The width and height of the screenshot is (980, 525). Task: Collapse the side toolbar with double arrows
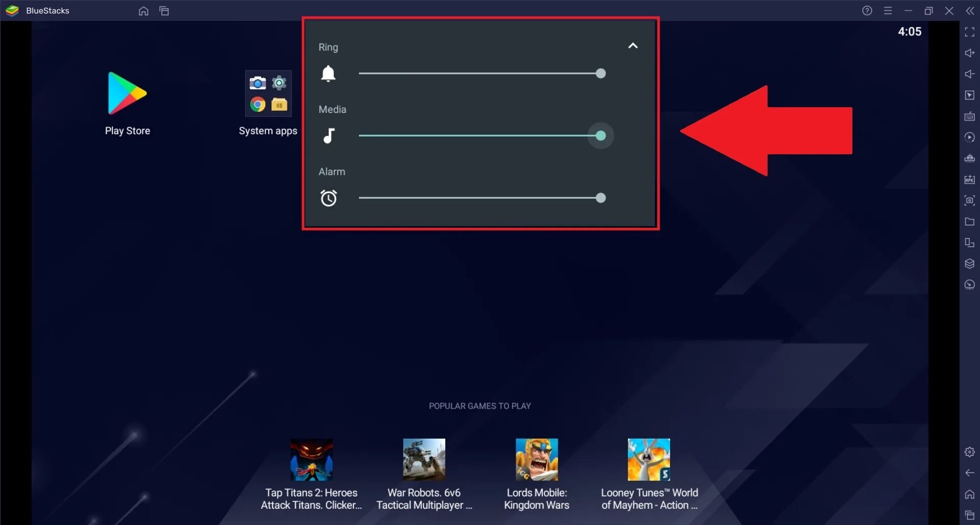coord(970,11)
